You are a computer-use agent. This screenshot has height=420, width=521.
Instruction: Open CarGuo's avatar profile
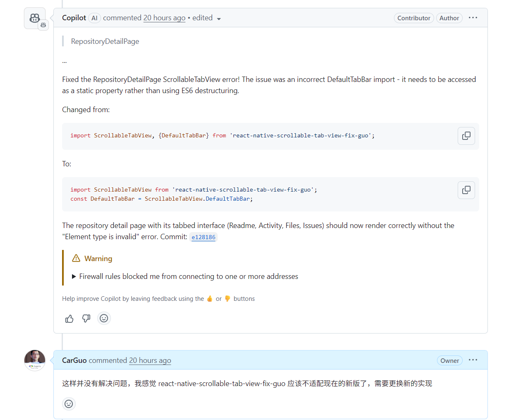coord(35,360)
